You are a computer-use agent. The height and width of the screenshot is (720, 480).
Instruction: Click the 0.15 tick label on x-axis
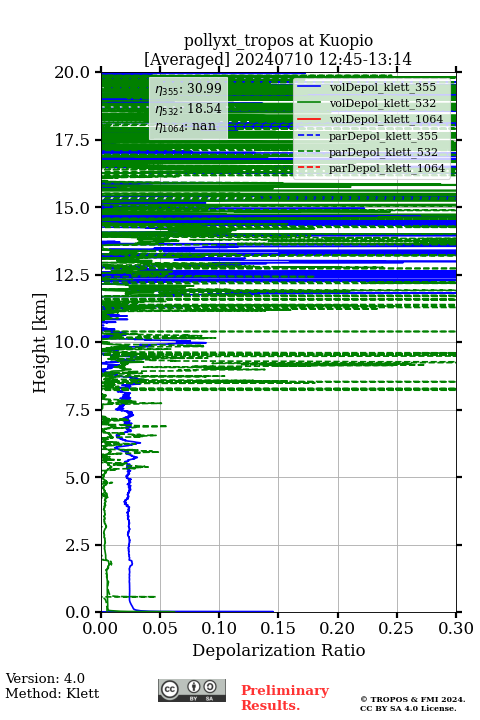[279, 628]
